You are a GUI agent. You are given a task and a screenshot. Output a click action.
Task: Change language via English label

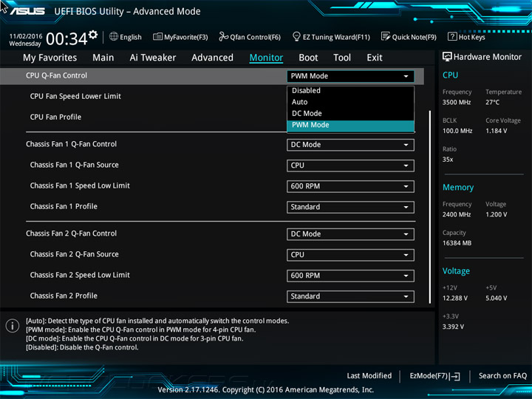point(131,37)
